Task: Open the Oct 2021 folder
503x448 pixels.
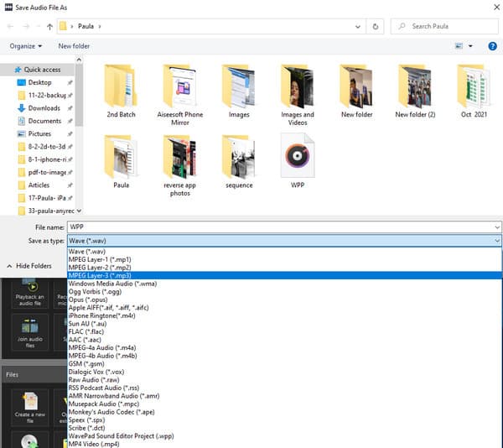Action: 474,91
